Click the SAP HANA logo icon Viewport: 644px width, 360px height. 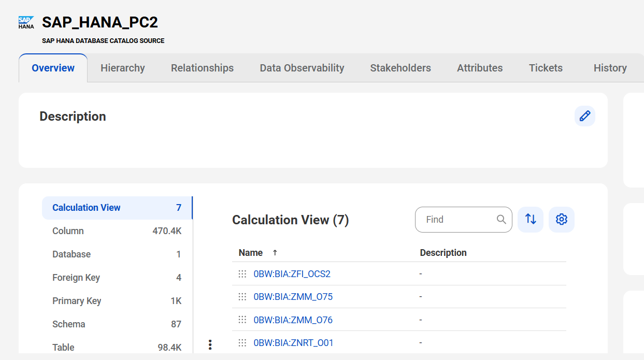(26, 22)
